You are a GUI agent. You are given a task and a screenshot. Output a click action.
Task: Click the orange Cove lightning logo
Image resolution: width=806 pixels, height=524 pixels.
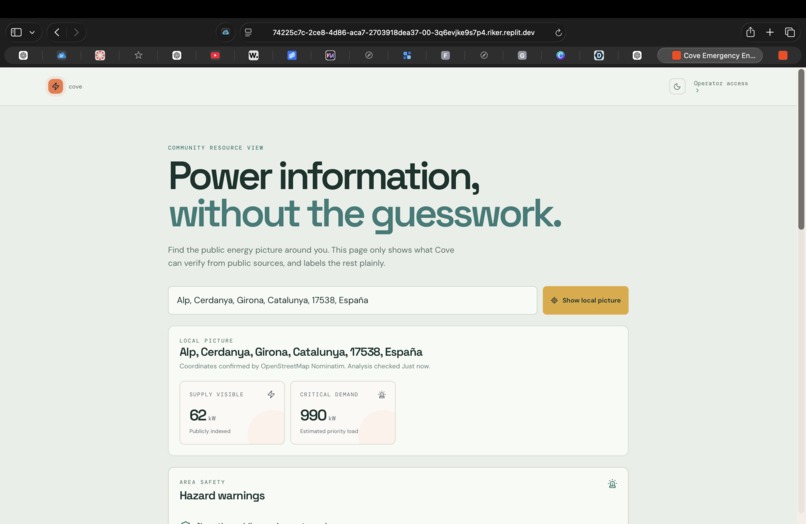56,86
